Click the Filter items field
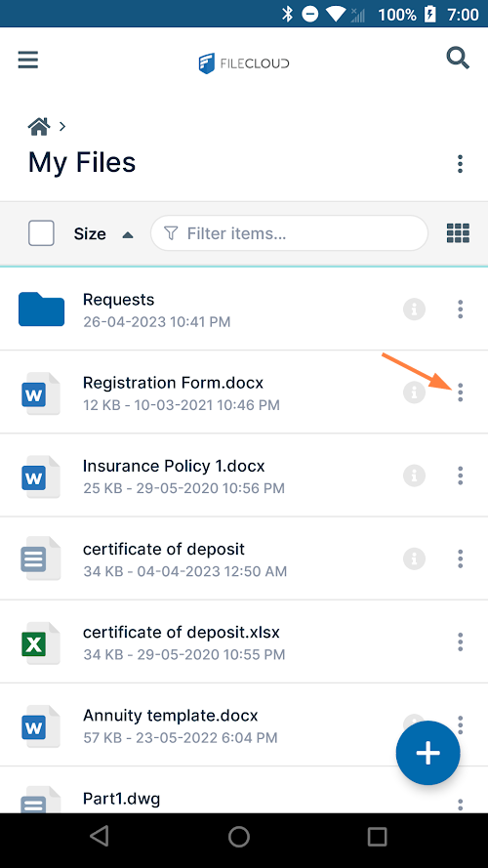The image size is (488, 868). 289,233
